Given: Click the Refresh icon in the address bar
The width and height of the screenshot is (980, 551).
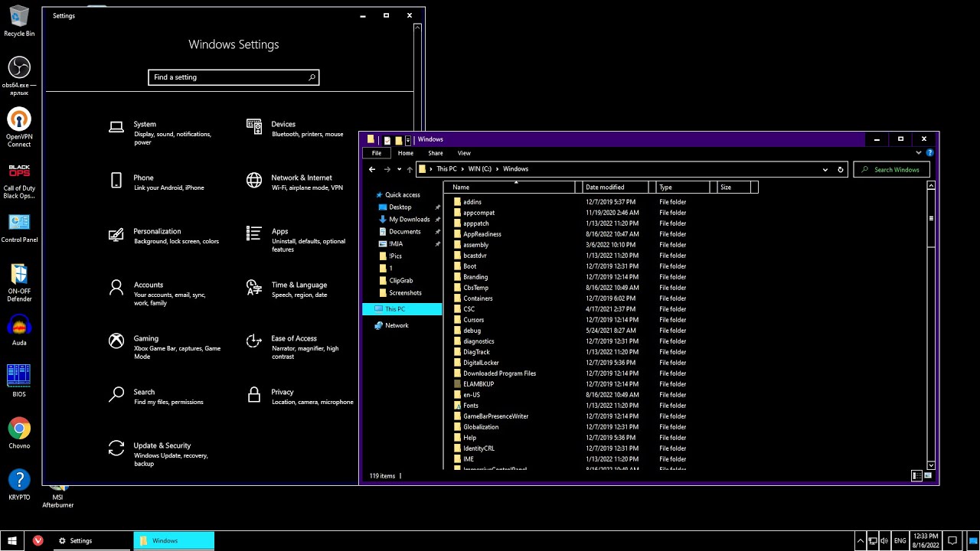Looking at the screenshot, I should click(x=840, y=169).
